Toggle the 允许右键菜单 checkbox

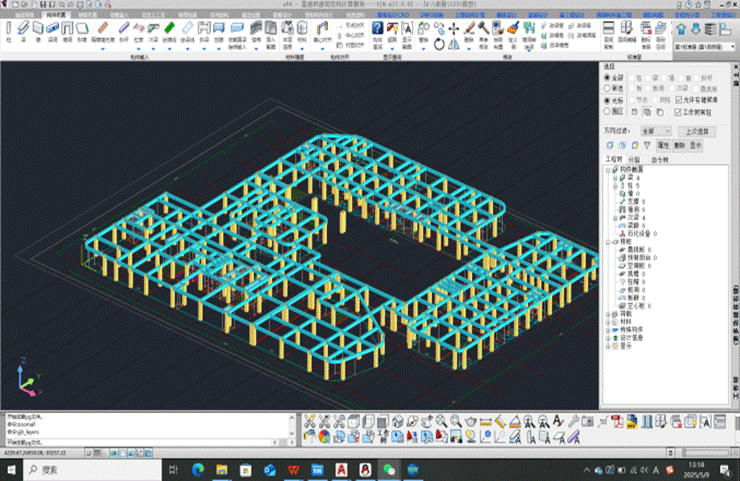[x=679, y=100]
